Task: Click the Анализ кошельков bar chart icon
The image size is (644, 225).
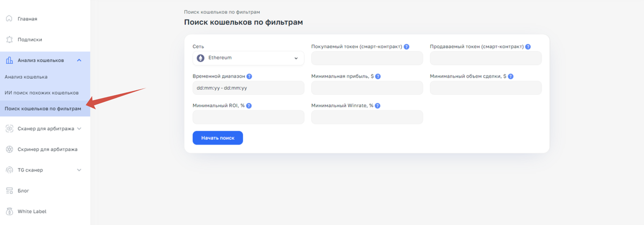Action: pyautogui.click(x=9, y=60)
